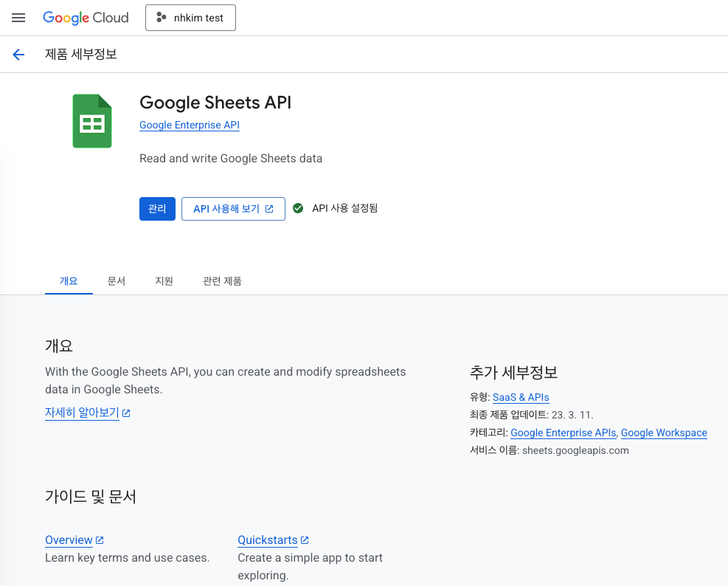Image resolution: width=728 pixels, height=586 pixels.
Task: Open the nhkim test project selector
Action: click(190, 18)
